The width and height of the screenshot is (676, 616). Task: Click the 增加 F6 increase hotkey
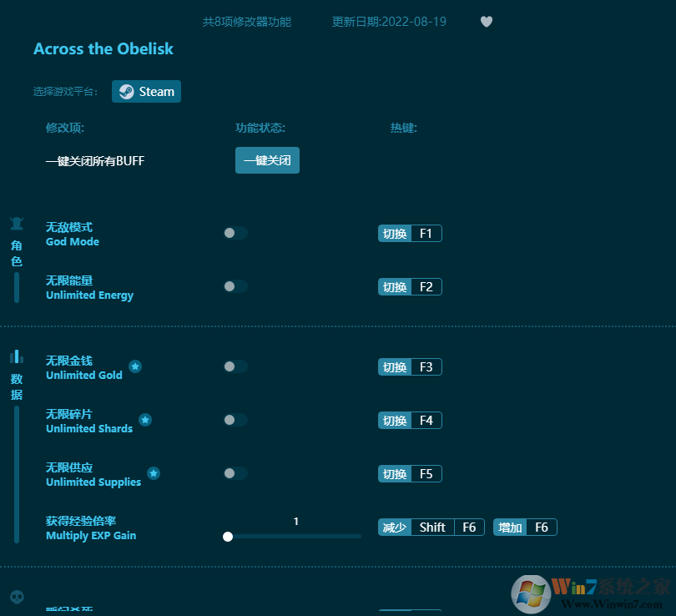pyautogui.click(x=525, y=528)
